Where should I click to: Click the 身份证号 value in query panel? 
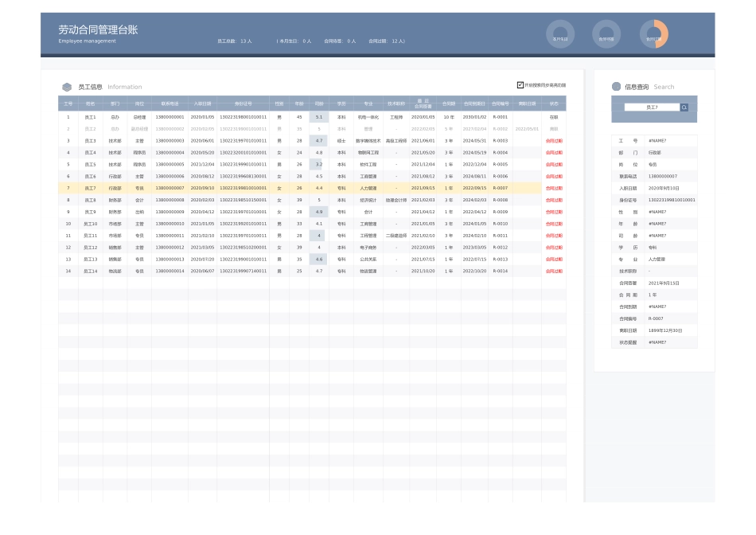pyautogui.click(x=671, y=200)
